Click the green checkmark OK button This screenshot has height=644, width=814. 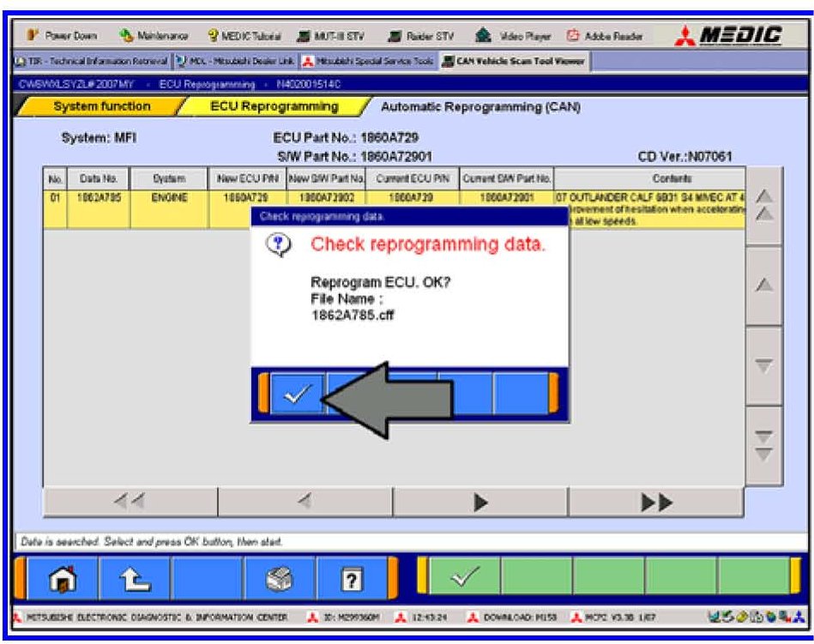pos(464,575)
